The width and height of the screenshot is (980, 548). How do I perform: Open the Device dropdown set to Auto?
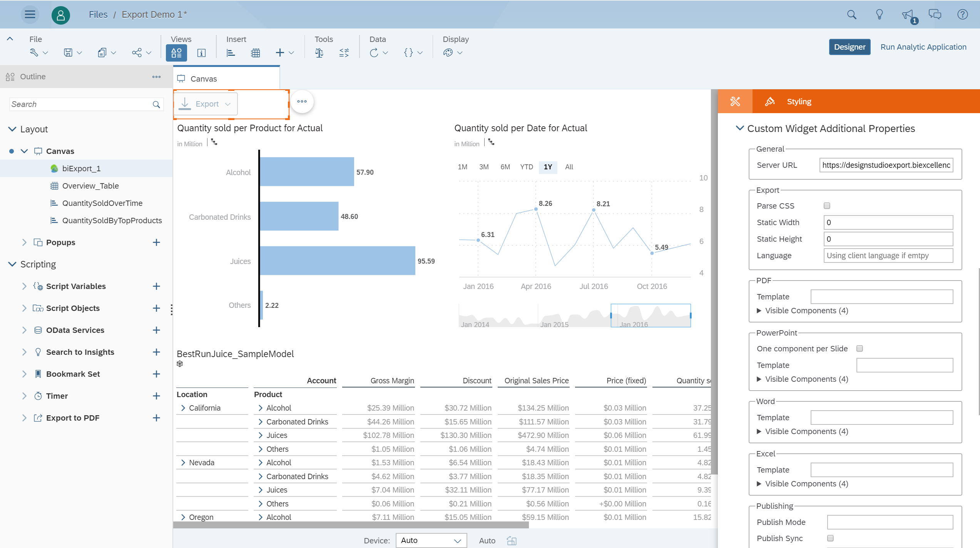click(x=431, y=540)
